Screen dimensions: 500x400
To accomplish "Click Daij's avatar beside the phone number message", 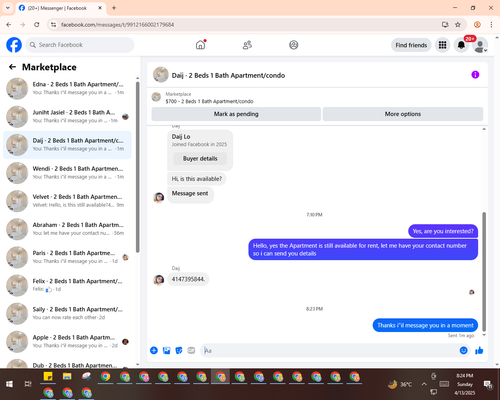I will (159, 280).
